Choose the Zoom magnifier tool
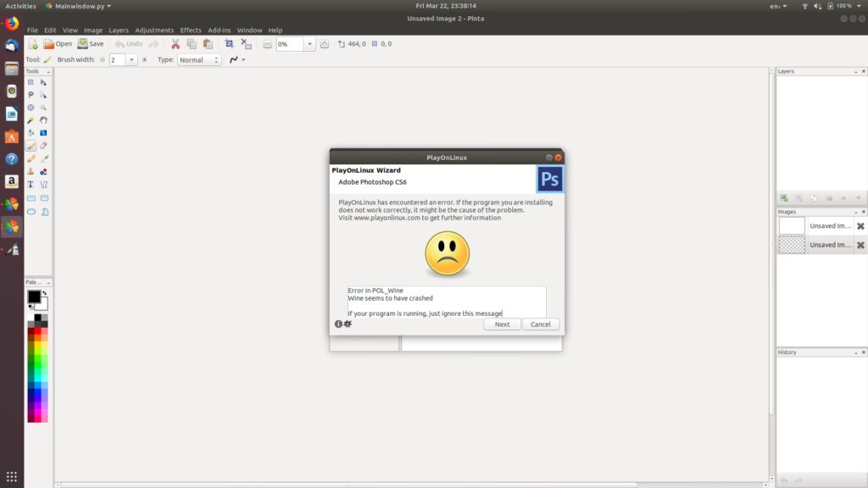The image size is (868, 488). tap(44, 108)
